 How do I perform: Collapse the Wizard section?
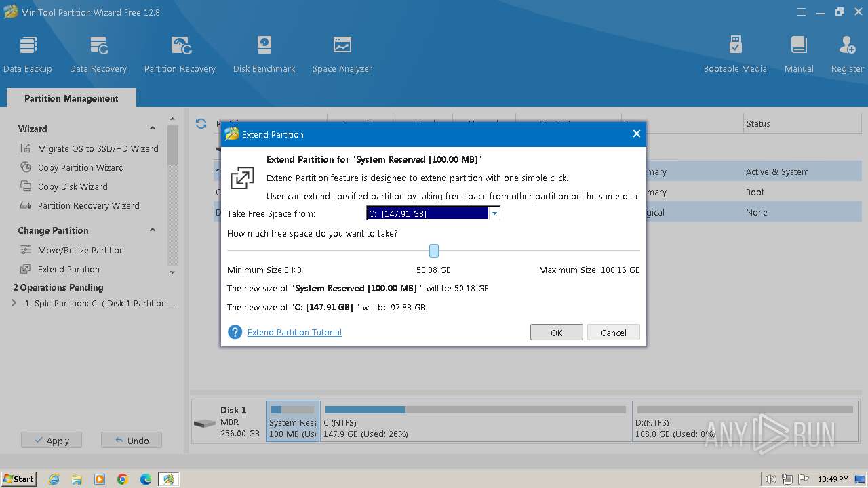coord(153,129)
